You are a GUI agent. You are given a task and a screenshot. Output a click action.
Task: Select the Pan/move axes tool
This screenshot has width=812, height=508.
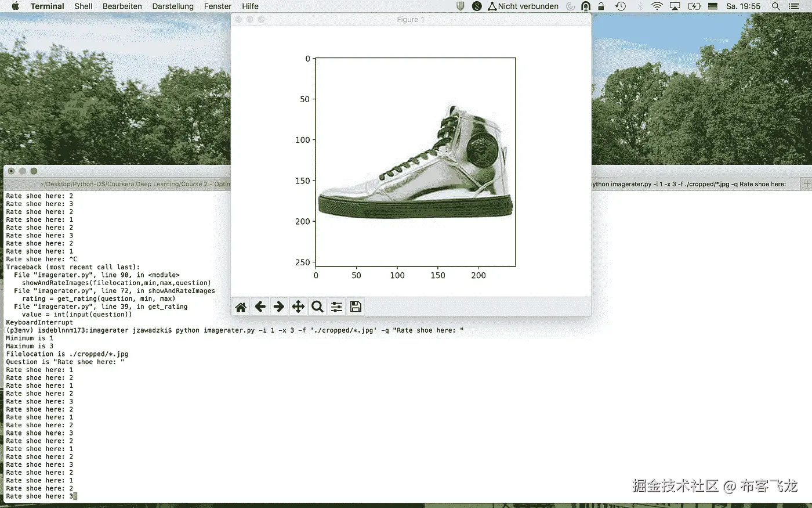tap(298, 307)
